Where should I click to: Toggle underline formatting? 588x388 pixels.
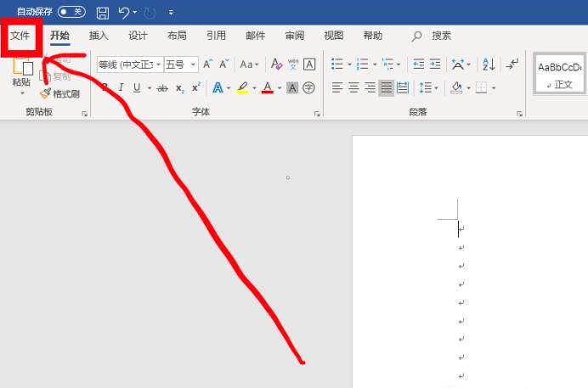[x=137, y=87]
